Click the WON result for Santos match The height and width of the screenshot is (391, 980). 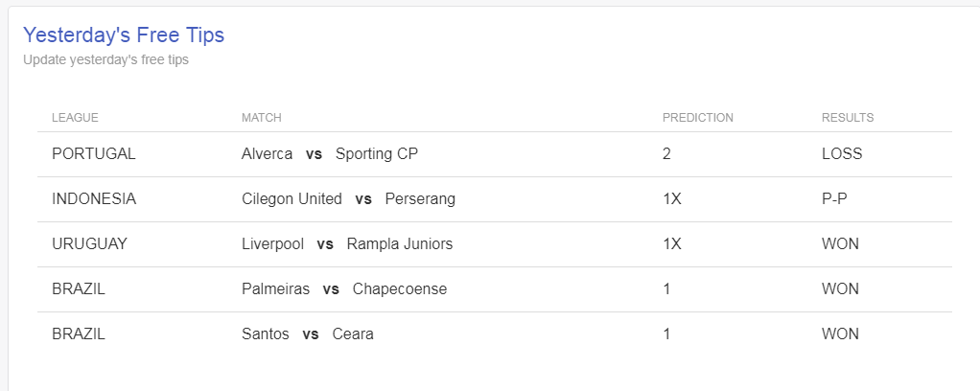841,334
